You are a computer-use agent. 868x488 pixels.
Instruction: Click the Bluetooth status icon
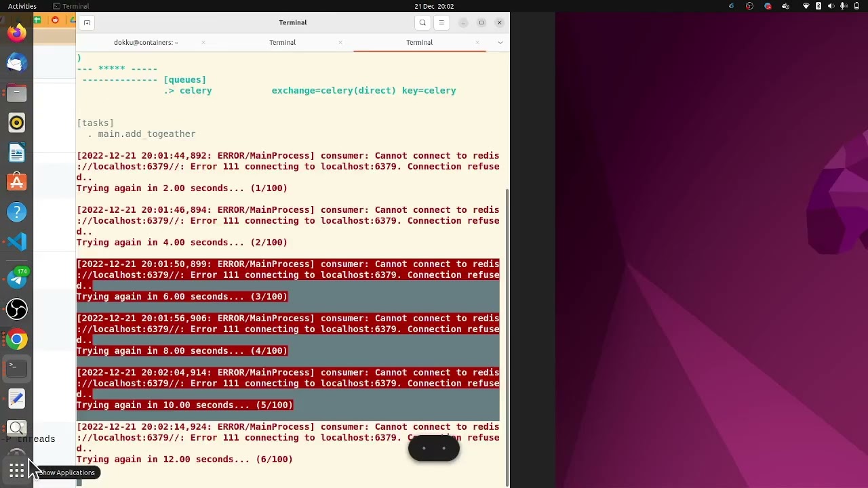pyautogui.click(x=818, y=6)
